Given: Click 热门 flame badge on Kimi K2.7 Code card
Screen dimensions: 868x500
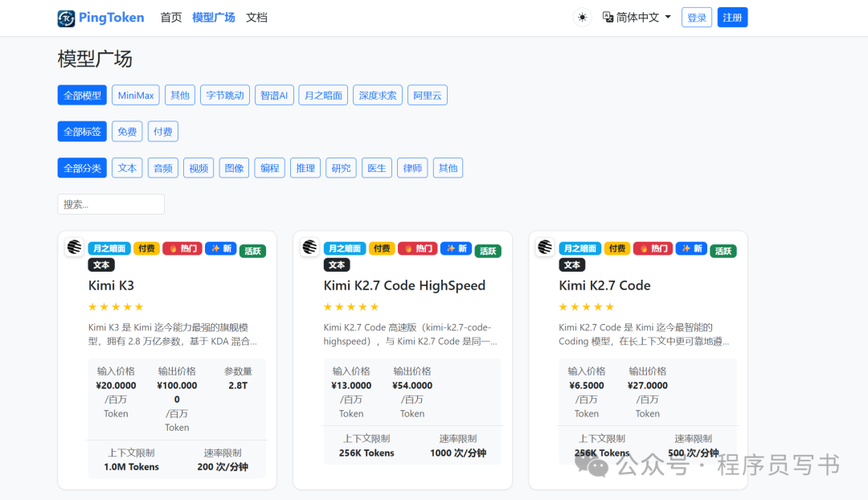Looking at the screenshot, I should coord(653,248).
